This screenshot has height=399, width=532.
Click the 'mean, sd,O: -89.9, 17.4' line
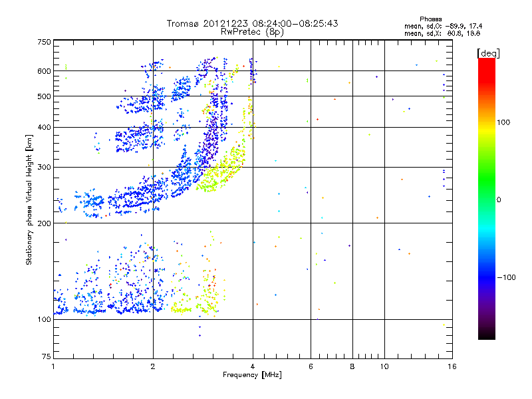(x=443, y=26)
